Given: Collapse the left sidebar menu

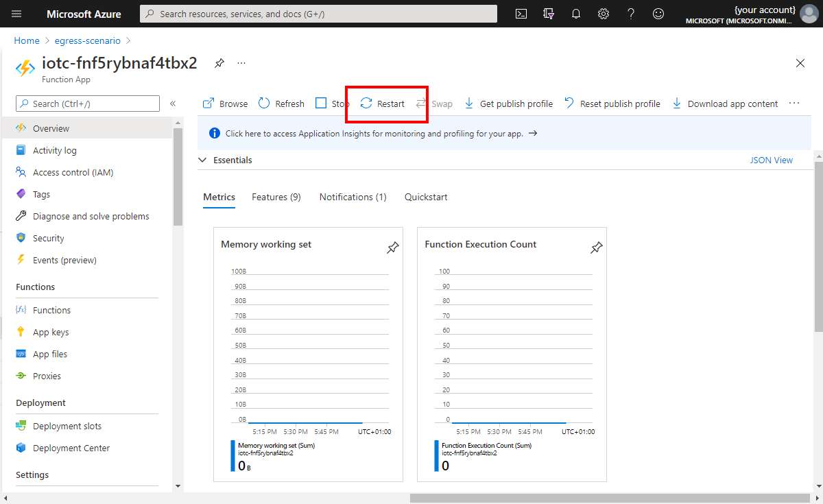Looking at the screenshot, I should (x=173, y=104).
